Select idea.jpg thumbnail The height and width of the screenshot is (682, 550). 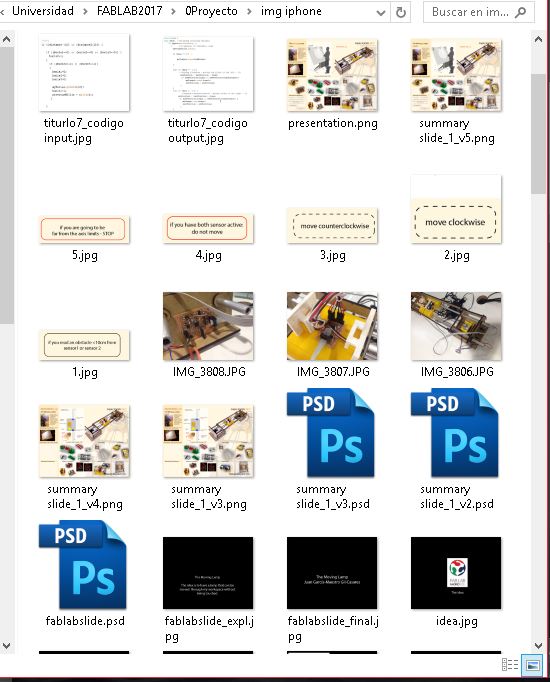coord(456,573)
